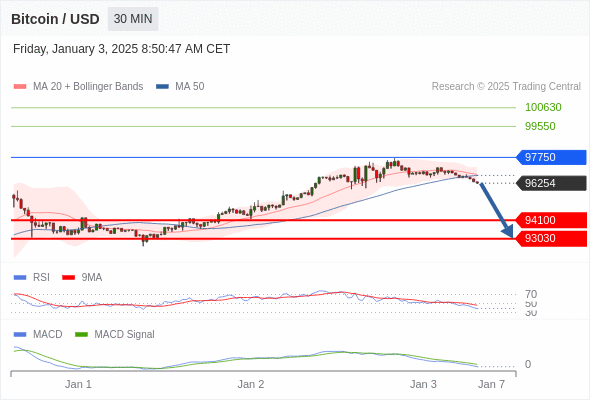Image resolution: width=590 pixels, height=400 pixels.
Task: Click the MACD 0 axis value
Action: (x=528, y=364)
